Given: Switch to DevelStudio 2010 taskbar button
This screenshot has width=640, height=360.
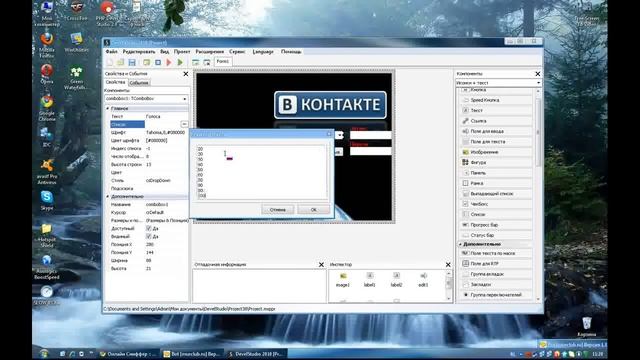Looking at the screenshot, I should point(257,354).
